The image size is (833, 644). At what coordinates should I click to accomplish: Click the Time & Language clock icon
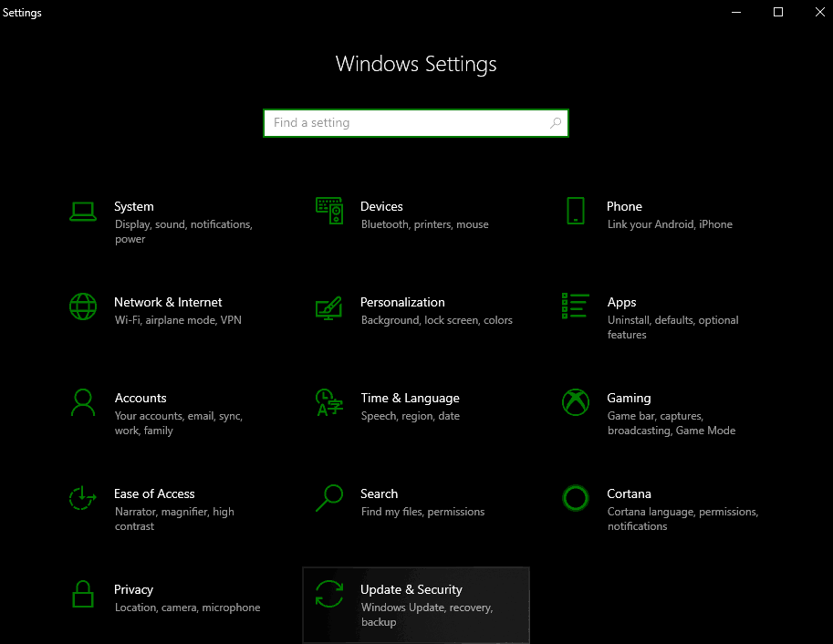tap(329, 402)
